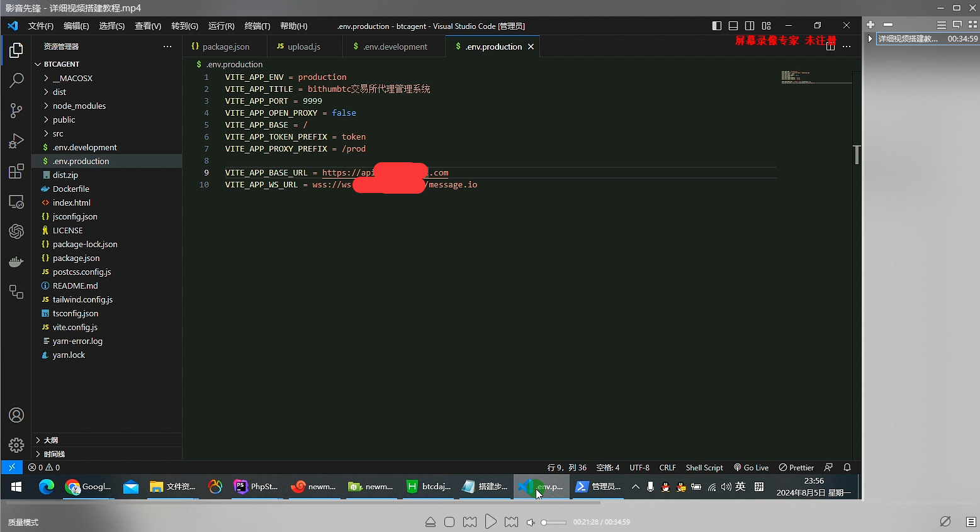Image resolution: width=980 pixels, height=532 pixels.
Task: Open the Manage gear in the activity bar
Action: (16, 445)
